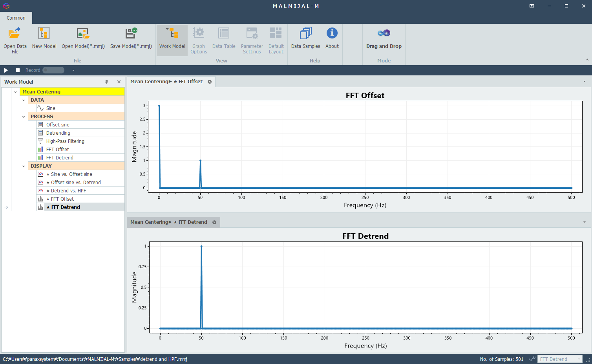This screenshot has width=592, height=364.
Task: Click the file path in status bar
Action: [x=95, y=359]
